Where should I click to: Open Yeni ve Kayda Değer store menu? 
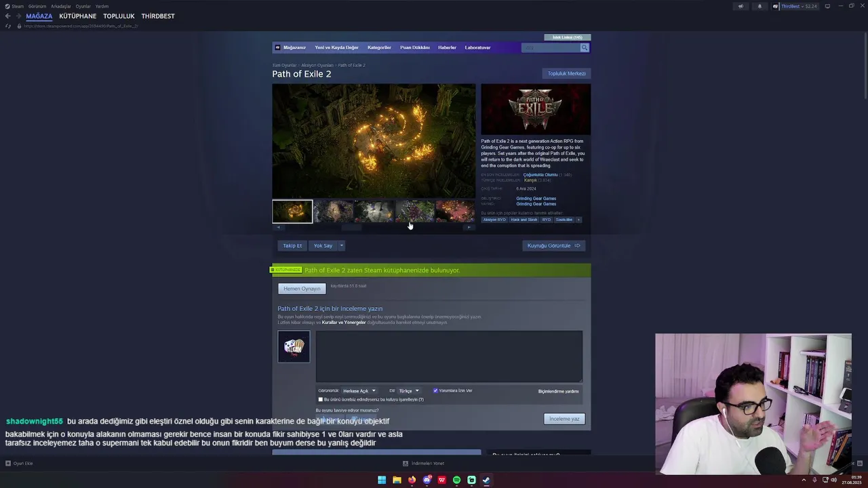click(x=336, y=47)
